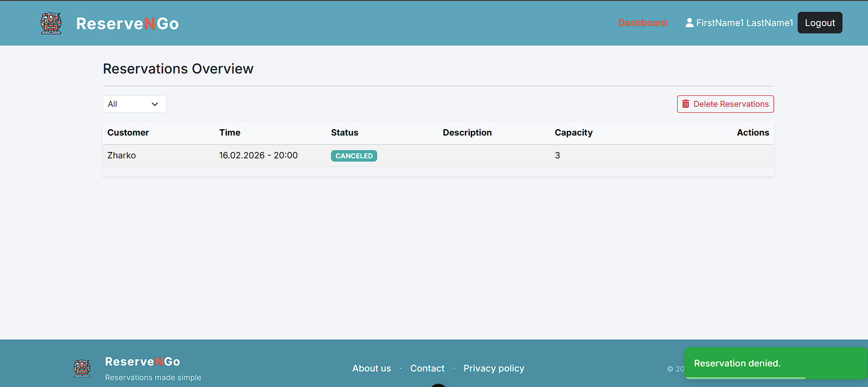Open the Privacy policy footer link
The image size is (868, 387).
(x=494, y=368)
